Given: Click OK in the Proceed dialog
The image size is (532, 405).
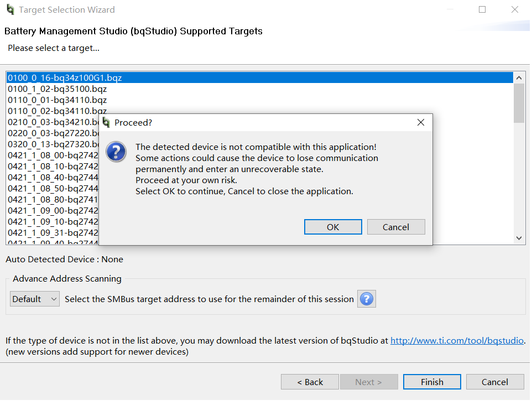Looking at the screenshot, I should coord(333,227).
